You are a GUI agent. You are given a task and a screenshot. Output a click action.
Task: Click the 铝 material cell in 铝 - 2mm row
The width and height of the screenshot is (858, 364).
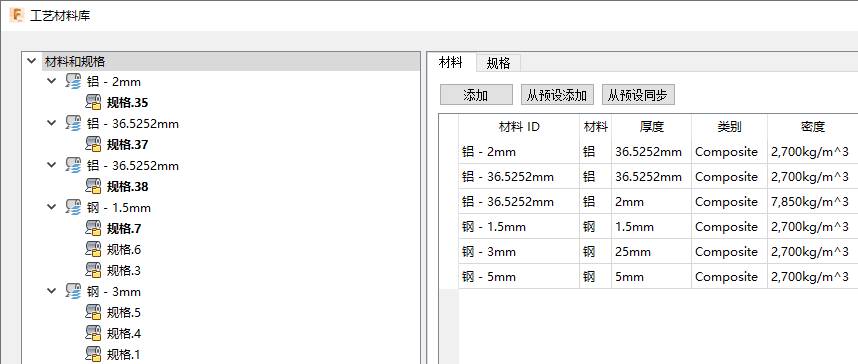click(x=595, y=152)
